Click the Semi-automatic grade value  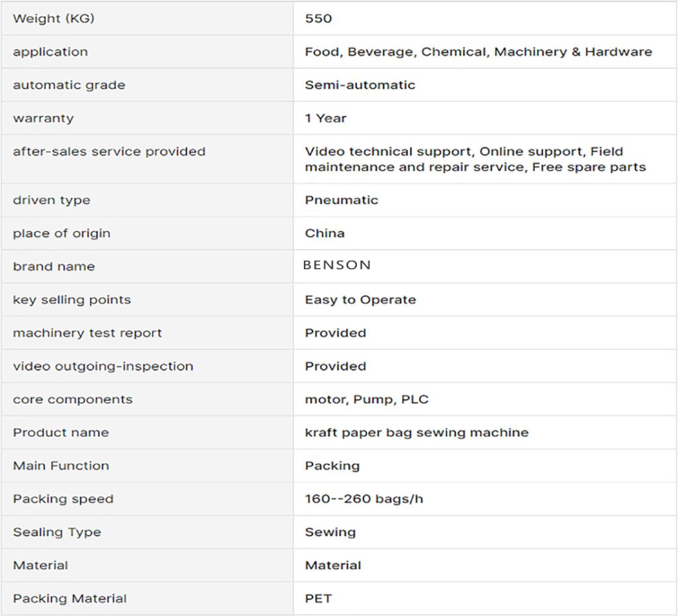360,85
